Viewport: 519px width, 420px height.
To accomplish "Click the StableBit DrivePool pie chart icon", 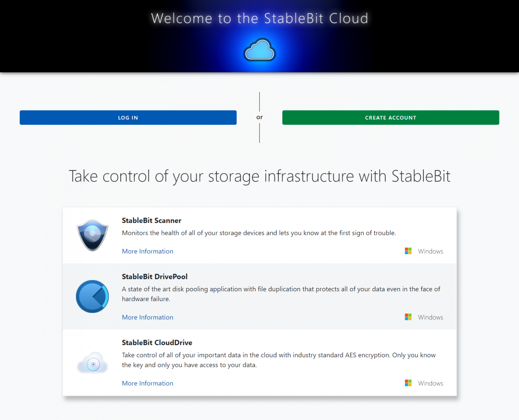I will [x=92, y=296].
